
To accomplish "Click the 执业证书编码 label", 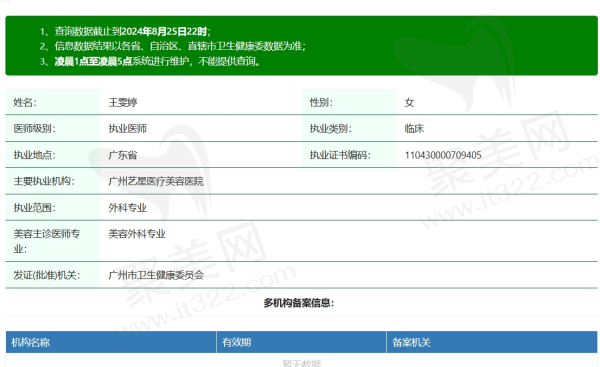I will [340, 155].
